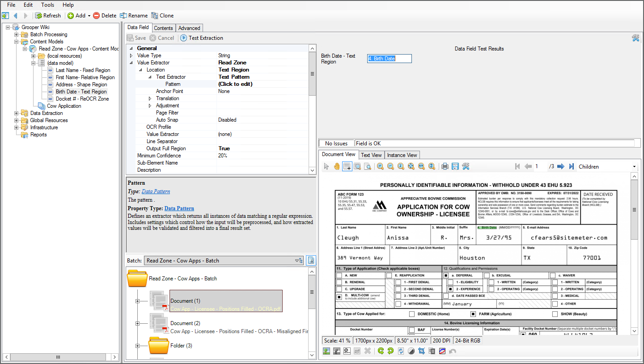Click the zoom in magnifier icon
Screen dimensions: 644x364
(x=380, y=166)
